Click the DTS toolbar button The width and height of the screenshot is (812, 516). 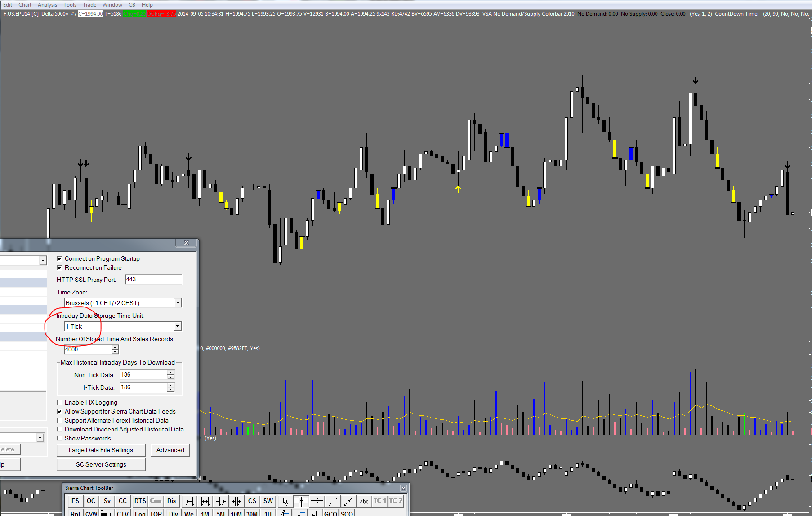pyautogui.click(x=140, y=501)
